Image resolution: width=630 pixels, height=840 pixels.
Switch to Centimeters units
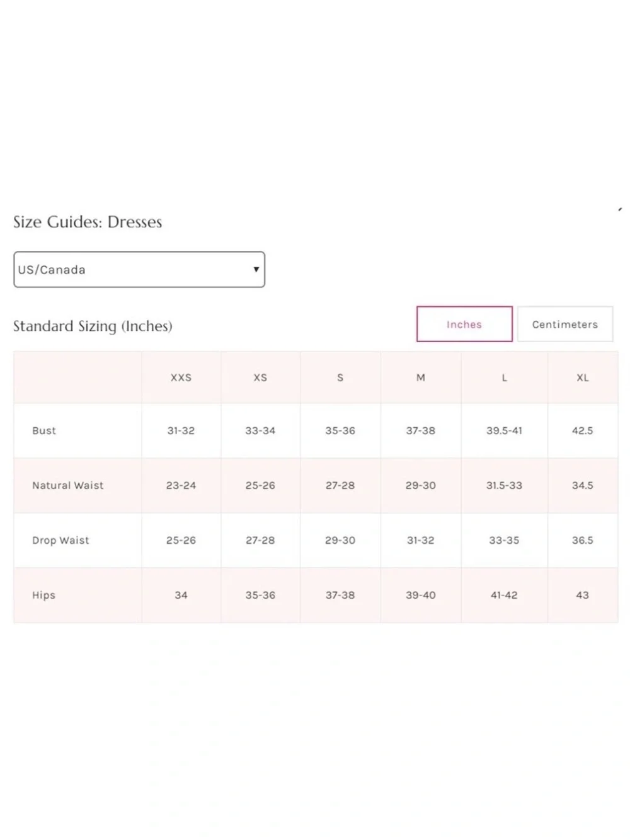pos(564,325)
